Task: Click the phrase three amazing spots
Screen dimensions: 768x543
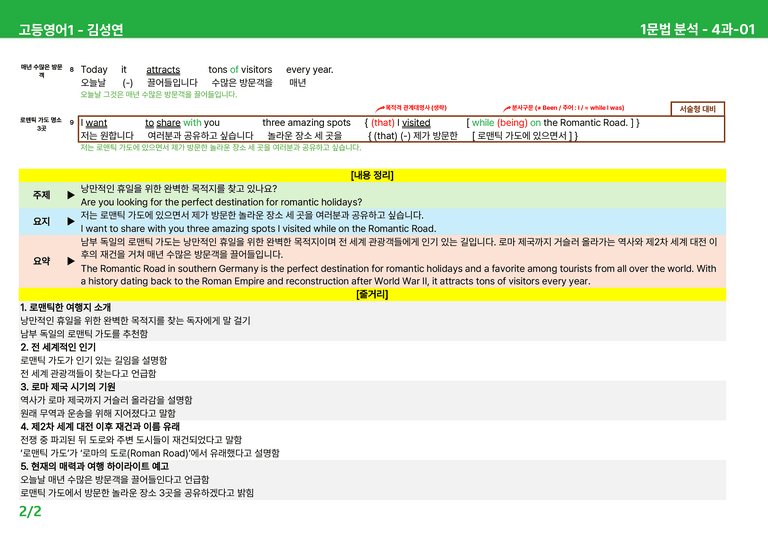Action: click(x=307, y=122)
